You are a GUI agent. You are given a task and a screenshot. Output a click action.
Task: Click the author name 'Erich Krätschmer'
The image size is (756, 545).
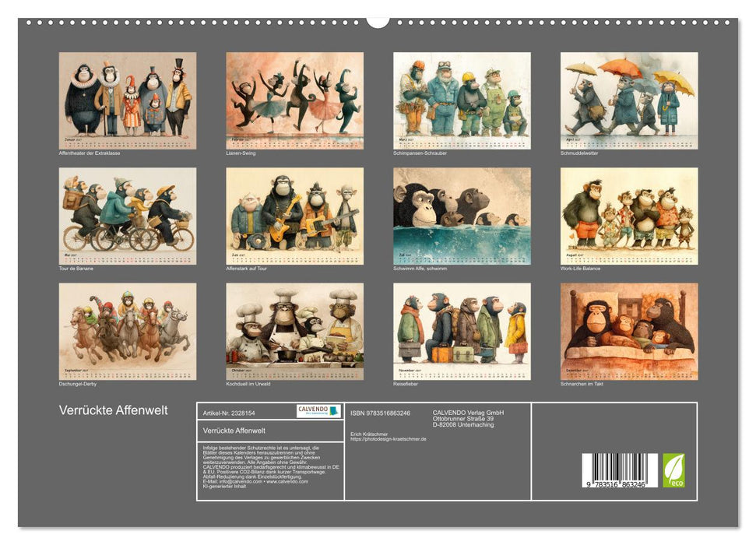pos(369,434)
